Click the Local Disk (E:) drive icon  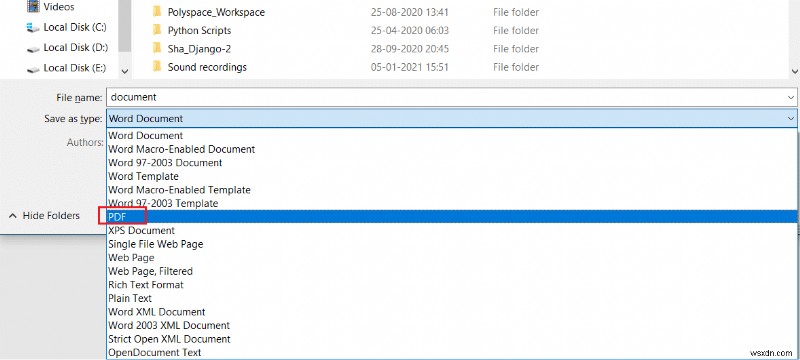(33, 69)
